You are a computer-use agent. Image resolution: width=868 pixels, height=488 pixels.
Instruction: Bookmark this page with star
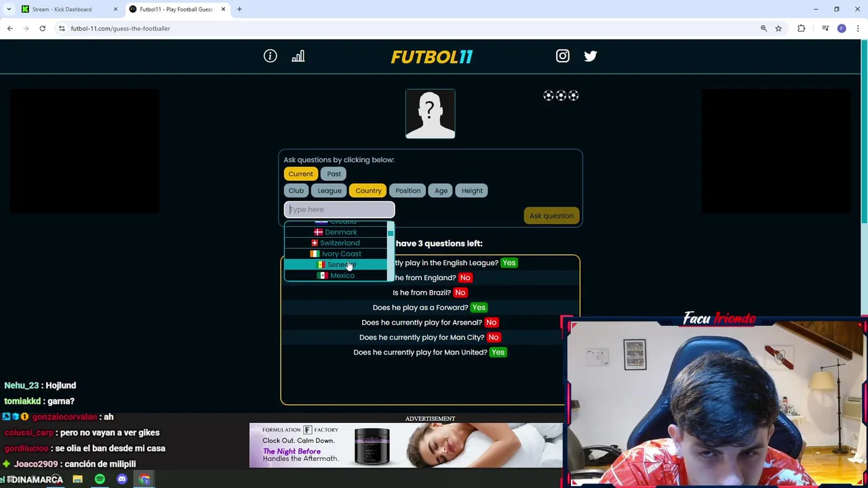[x=778, y=28]
